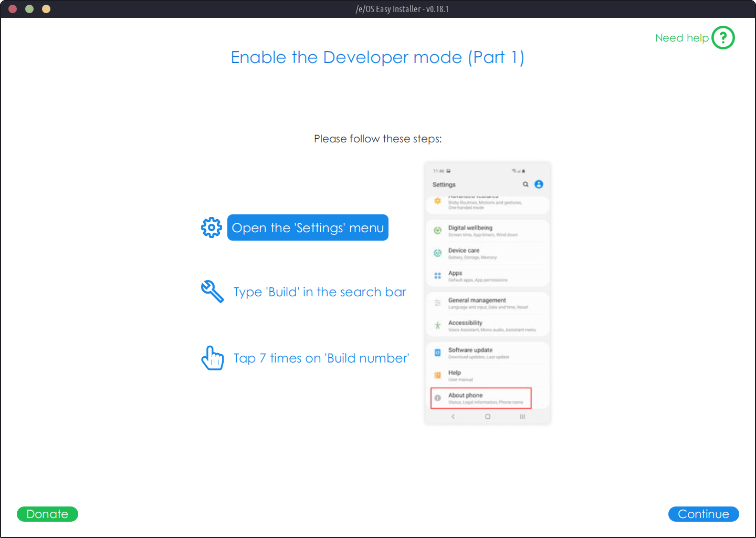Image resolution: width=756 pixels, height=538 pixels.
Task: Select the highlighted Open the 'Settings' menu step
Action: (x=308, y=227)
